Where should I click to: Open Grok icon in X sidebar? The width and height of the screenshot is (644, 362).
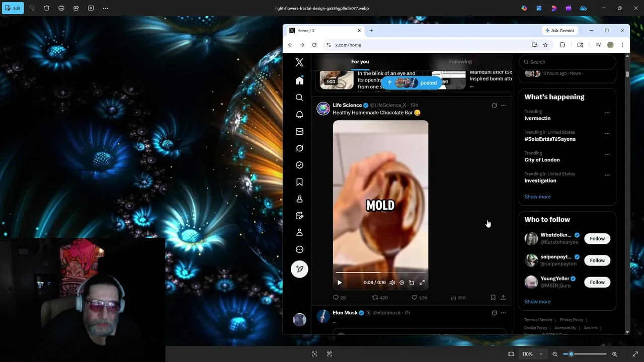tap(299, 148)
